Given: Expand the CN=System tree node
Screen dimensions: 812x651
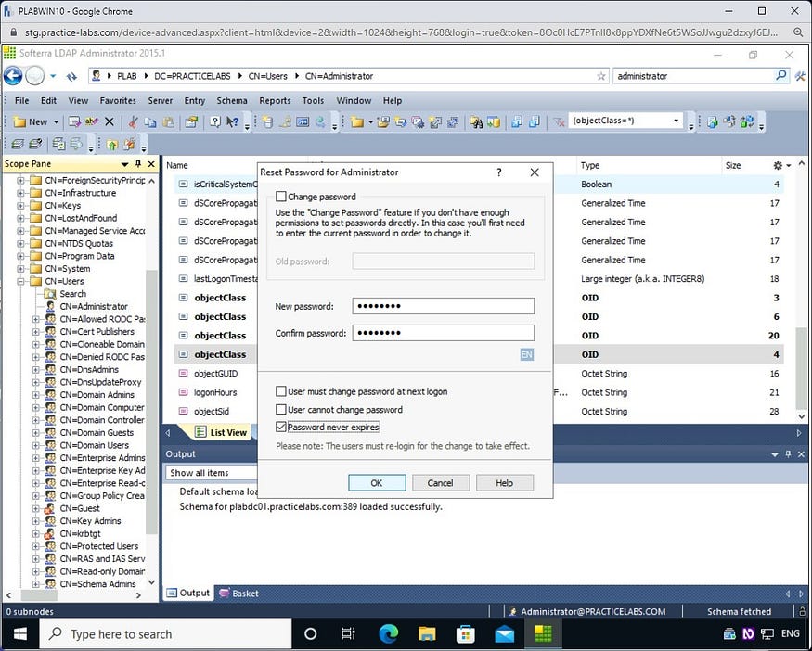Looking at the screenshot, I should point(20,269).
